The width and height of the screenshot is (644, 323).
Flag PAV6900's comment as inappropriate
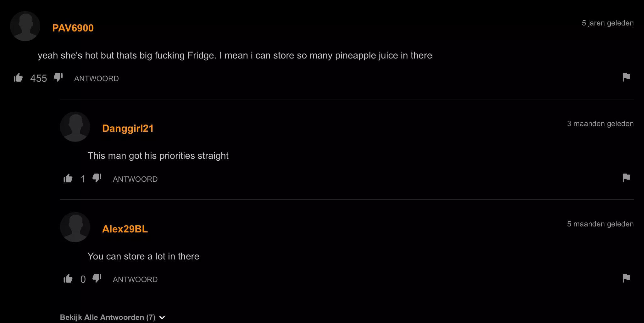pos(626,77)
